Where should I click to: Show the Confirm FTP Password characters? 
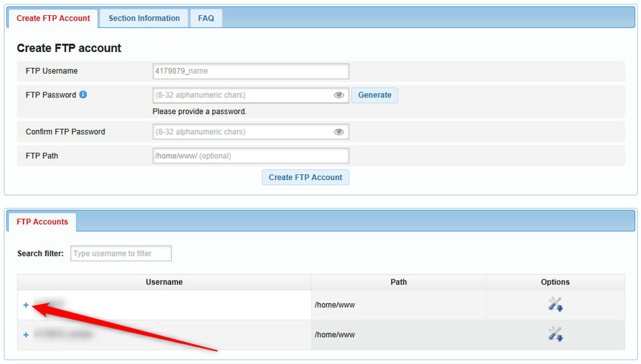click(338, 132)
